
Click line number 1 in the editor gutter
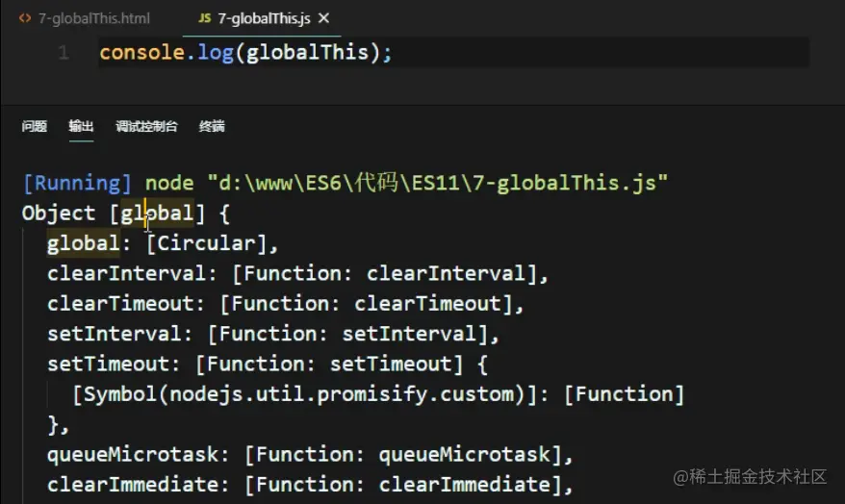[64, 53]
